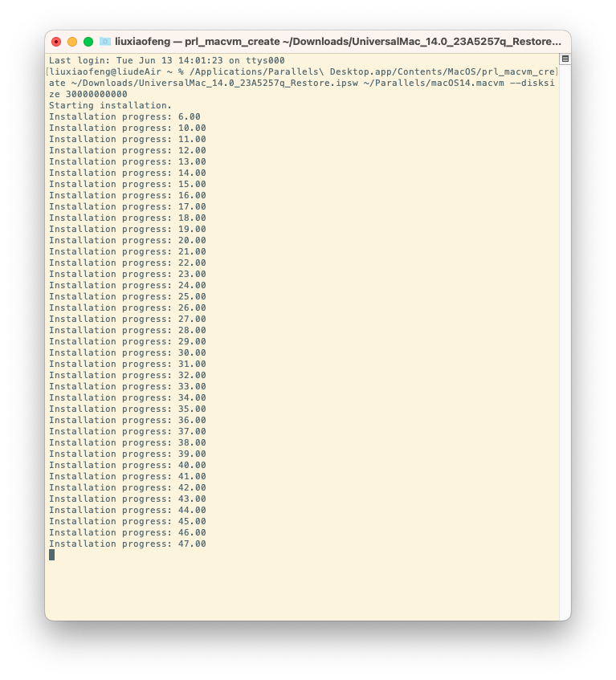The image size is (616, 680).
Task: Click the "Starting installation." output line
Action: click(110, 105)
